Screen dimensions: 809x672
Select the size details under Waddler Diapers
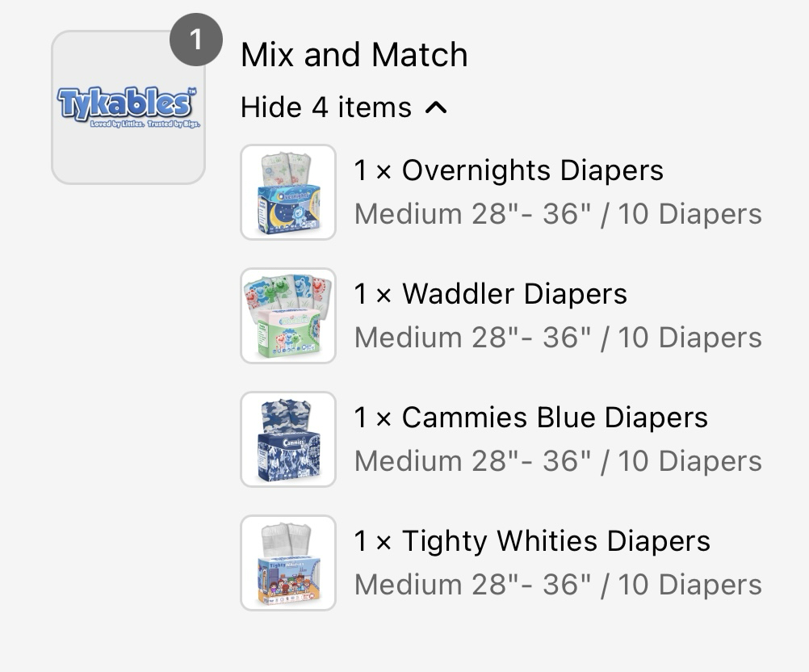pyautogui.click(x=558, y=338)
